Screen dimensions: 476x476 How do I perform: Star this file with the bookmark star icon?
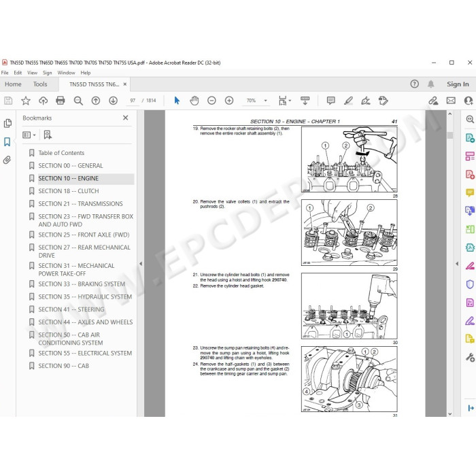[x=26, y=101]
